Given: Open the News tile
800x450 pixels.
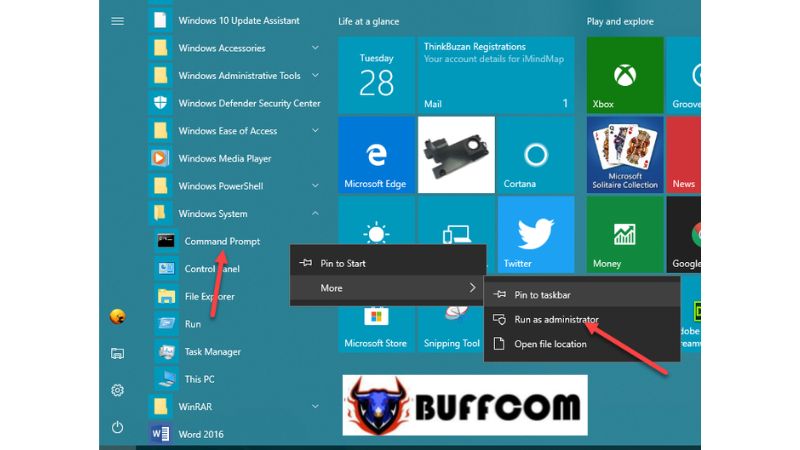Looking at the screenshot, I should pos(683,155).
